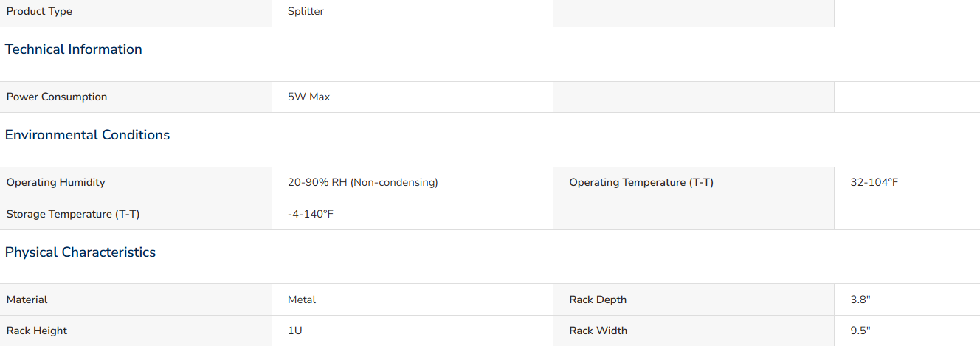
Task: Select the 1U rack height value
Action: [x=295, y=331]
